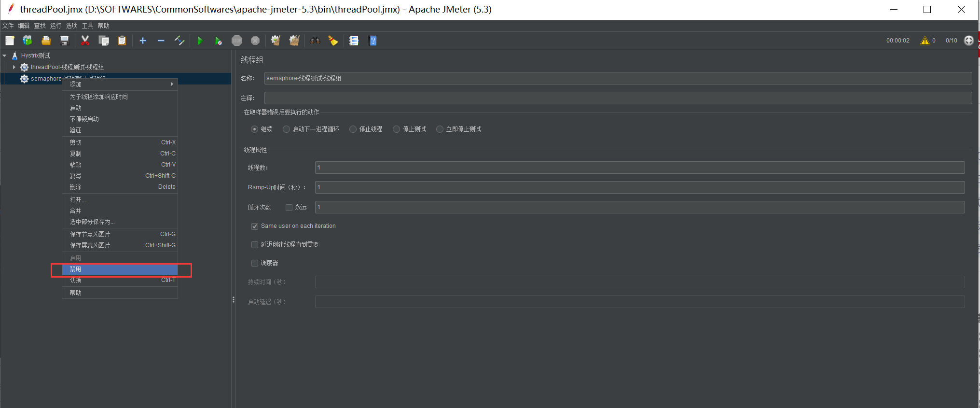The height and width of the screenshot is (408, 980).
Task: Save the test plan with floppy icon
Action: tap(64, 41)
